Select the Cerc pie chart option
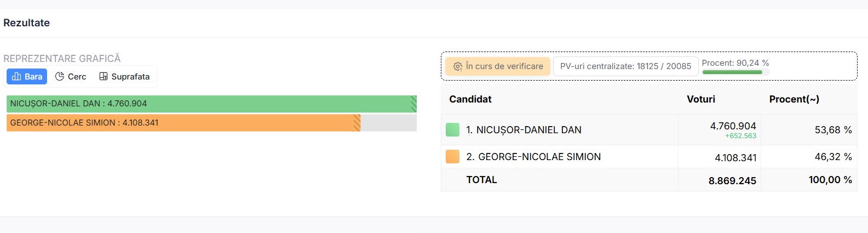 [x=71, y=77]
